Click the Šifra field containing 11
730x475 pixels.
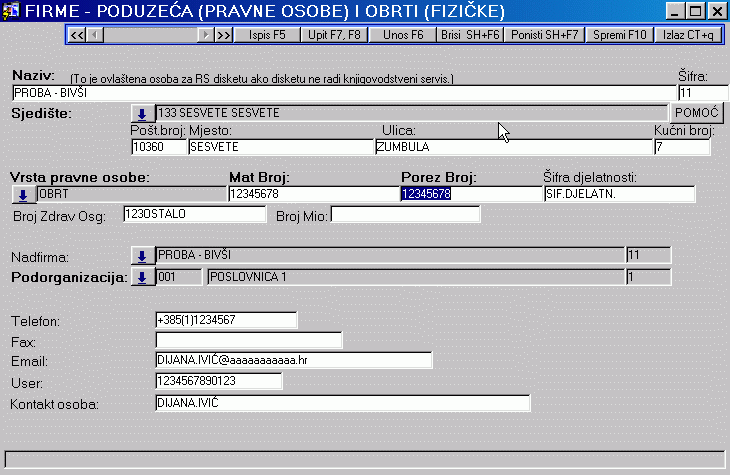coord(703,93)
